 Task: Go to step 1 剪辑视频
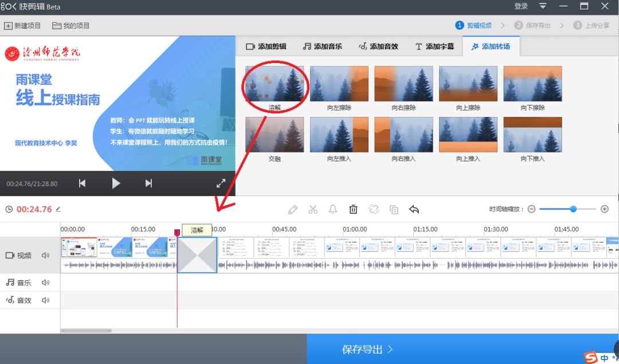473,25
